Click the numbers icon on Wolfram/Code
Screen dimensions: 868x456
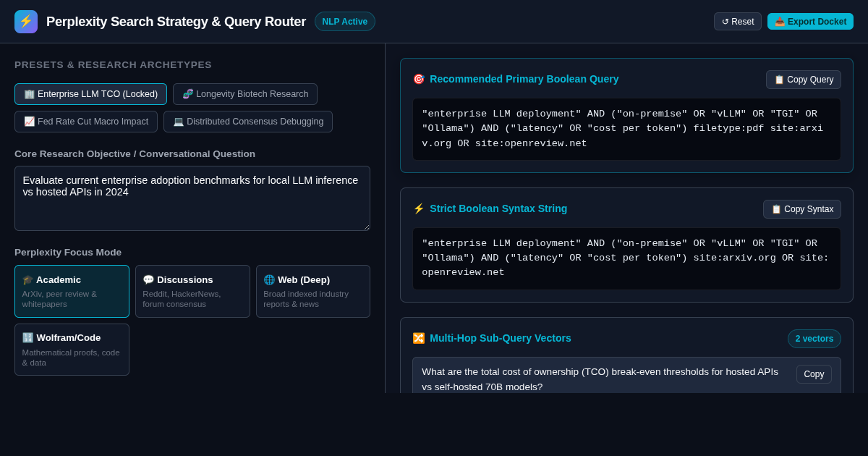(x=27, y=338)
